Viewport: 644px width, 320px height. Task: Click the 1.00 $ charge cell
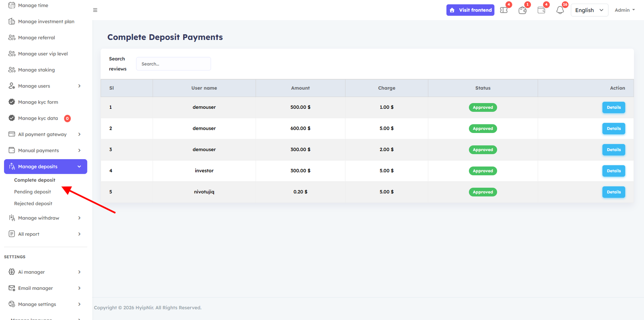pyautogui.click(x=386, y=107)
